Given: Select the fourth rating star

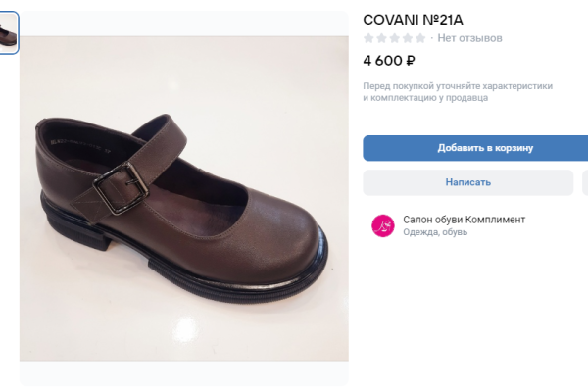Looking at the screenshot, I should tap(407, 38).
